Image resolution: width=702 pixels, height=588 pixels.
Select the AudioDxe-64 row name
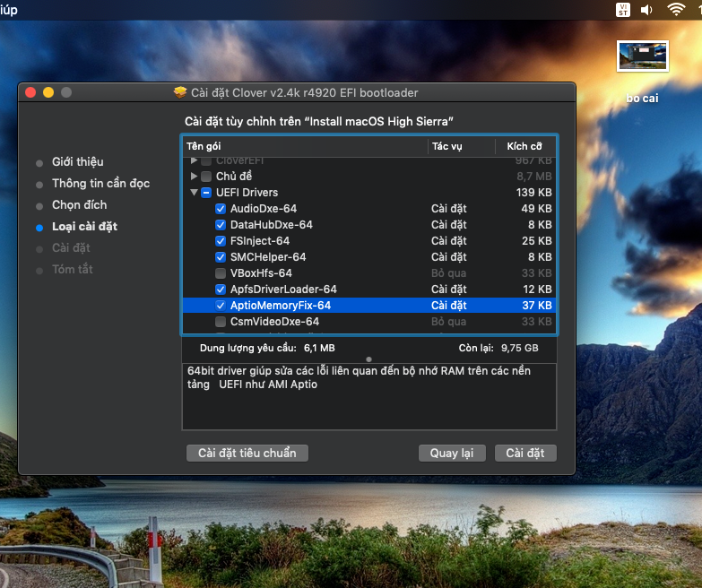pos(264,209)
